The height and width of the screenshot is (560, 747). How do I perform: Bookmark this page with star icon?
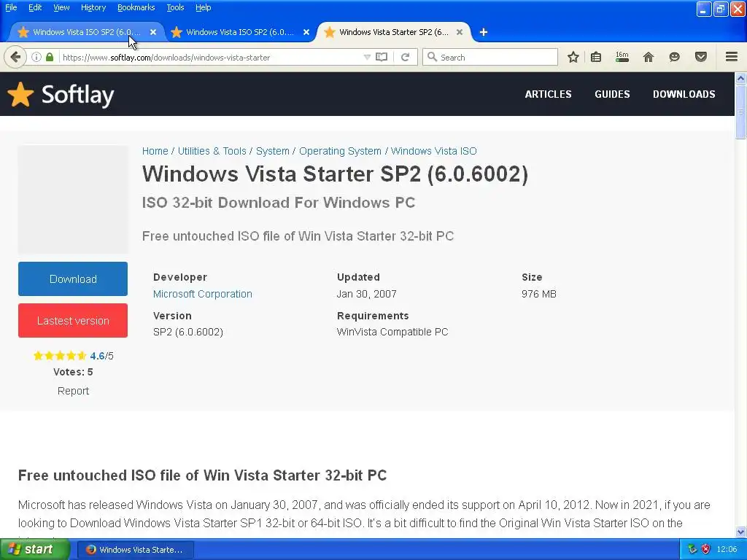[573, 57]
